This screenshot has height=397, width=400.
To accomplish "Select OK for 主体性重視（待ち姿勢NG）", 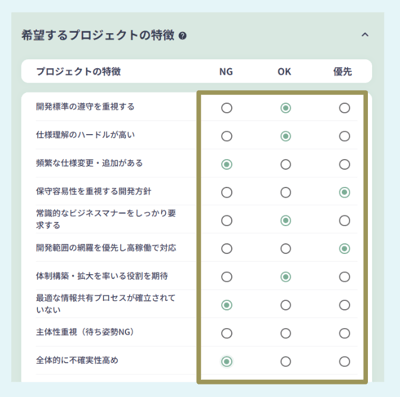I will 286,333.
